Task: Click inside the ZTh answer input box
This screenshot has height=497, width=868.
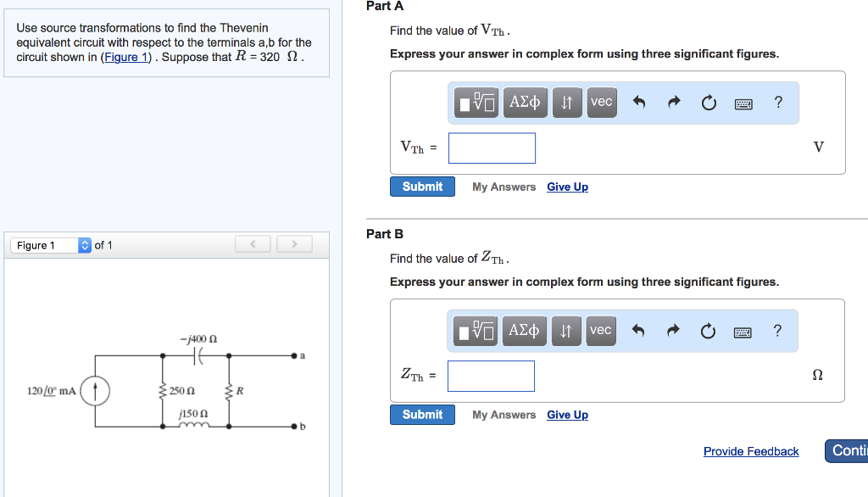Action: tap(491, 376)
